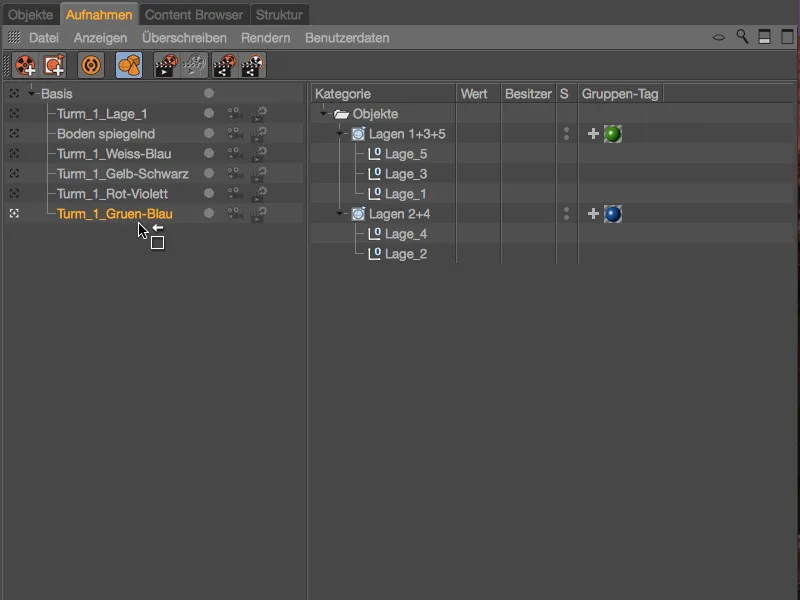Toggle the orange Auto Take circle icon
800x600 pixels.
click(x=91, y=65)
